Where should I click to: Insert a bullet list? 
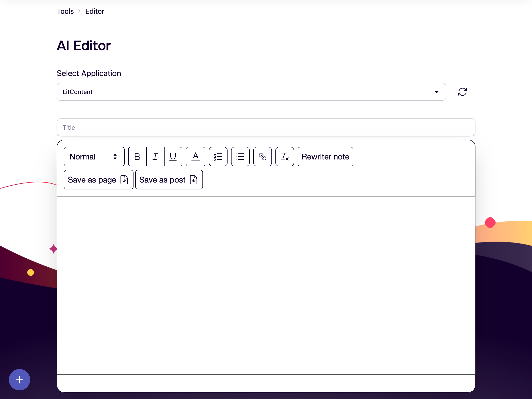point(240,157)
